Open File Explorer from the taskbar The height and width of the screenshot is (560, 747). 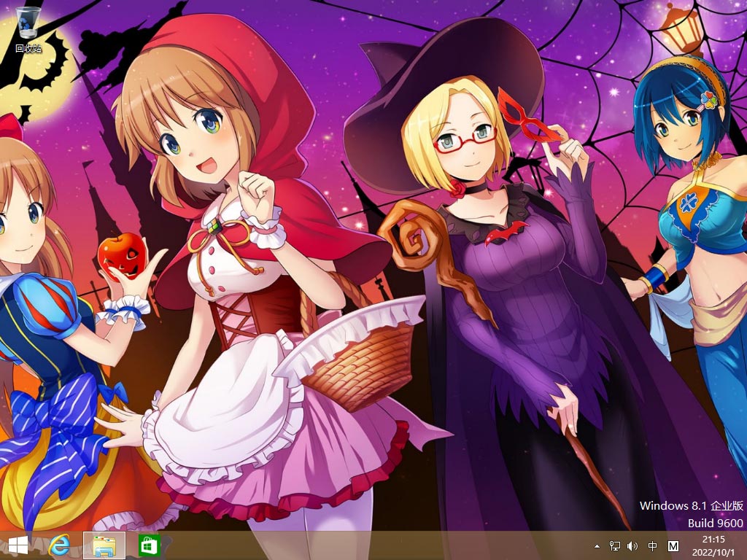104,545
